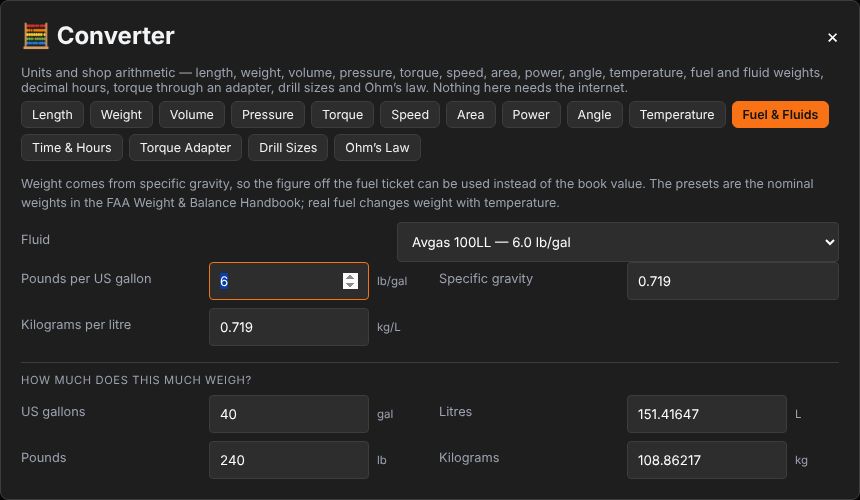Click the Kilograms weight input field
This screenshot has height=500, width=860.
point(706,460)
